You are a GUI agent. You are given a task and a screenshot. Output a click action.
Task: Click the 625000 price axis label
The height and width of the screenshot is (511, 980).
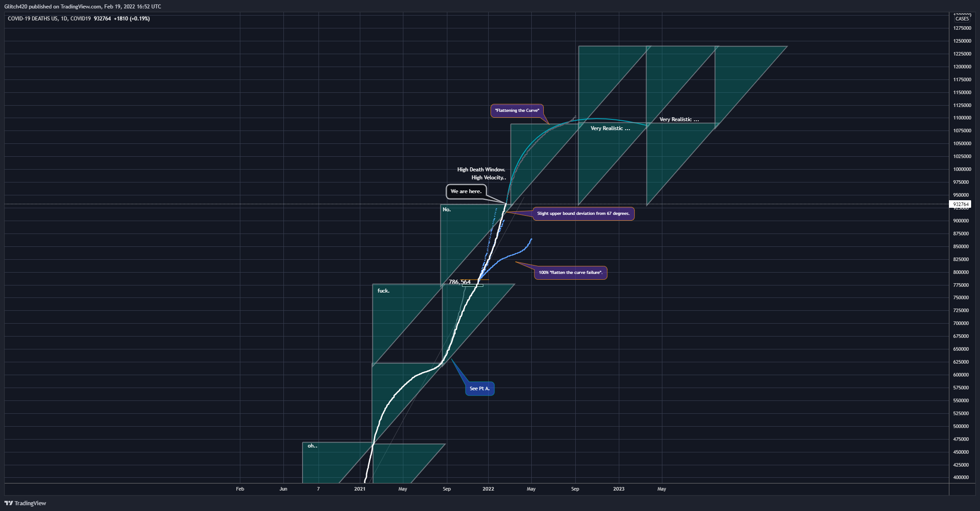tap(962, 362)
